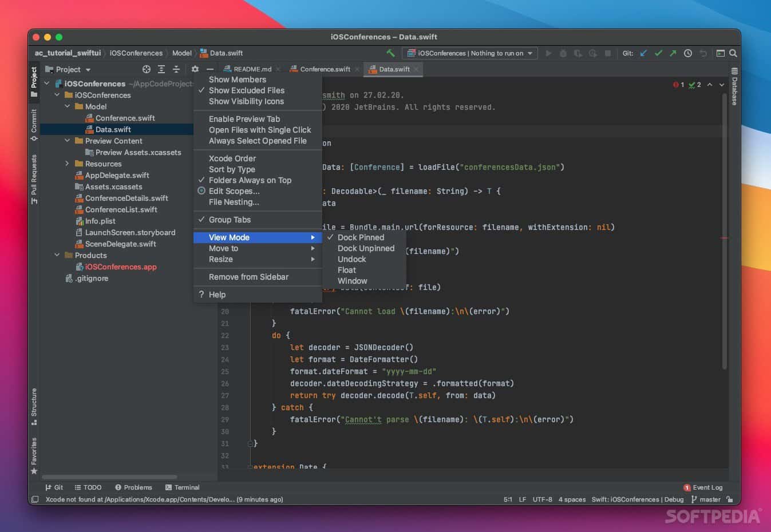Click the UTF-8 encoding status
This screenshot has width=771, height=532.
pos(543,499)
